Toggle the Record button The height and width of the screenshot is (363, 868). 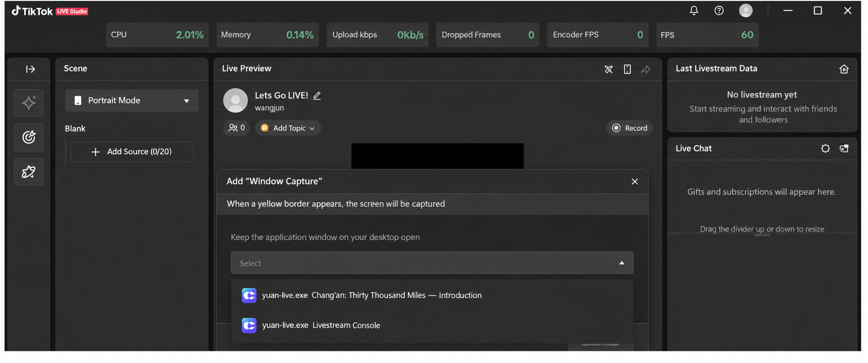pos(629,128)
